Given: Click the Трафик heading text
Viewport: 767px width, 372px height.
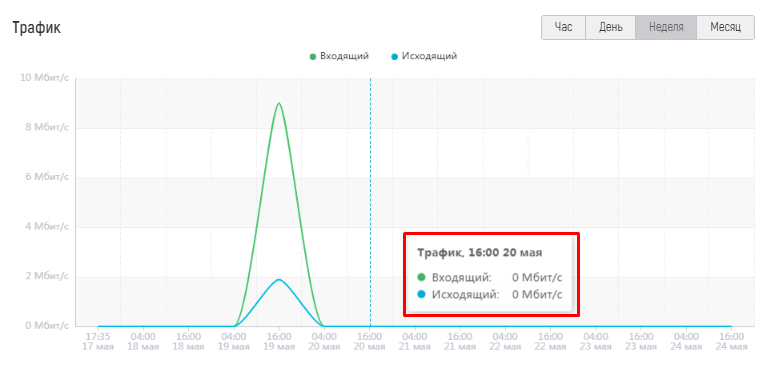Looking at the screenshot, I should tap(37, 27).
